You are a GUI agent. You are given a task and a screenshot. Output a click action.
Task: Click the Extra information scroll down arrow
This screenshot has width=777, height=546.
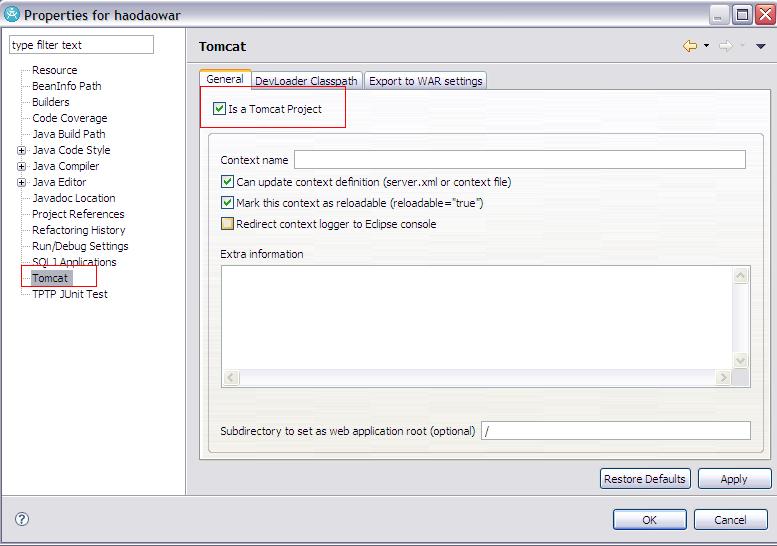(740, 360)
